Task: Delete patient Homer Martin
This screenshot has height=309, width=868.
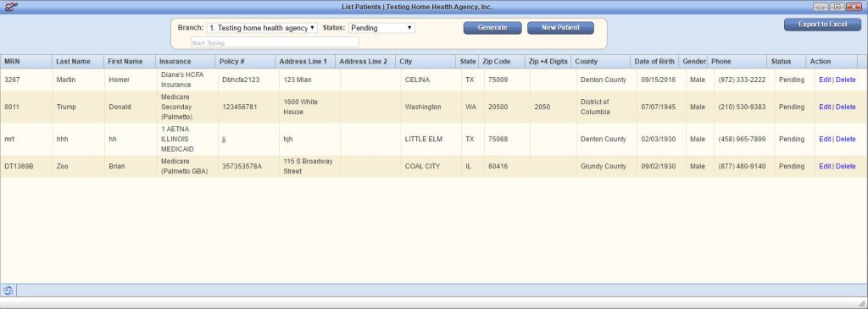Action: (845, 80)
